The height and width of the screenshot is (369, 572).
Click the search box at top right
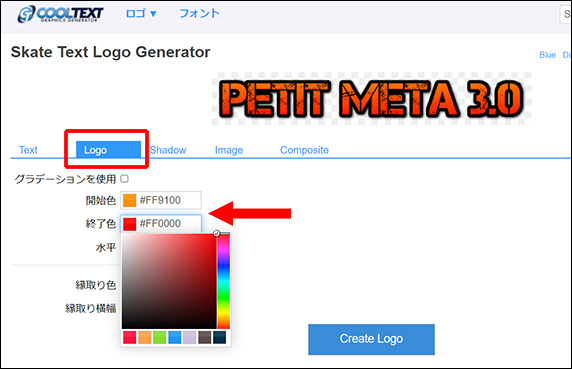[x=565, y=14]
